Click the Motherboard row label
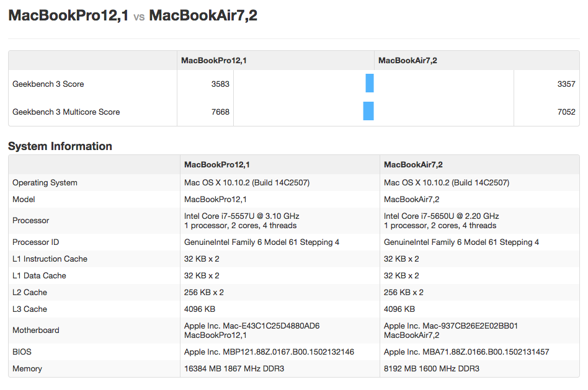 tap(35, 330)
